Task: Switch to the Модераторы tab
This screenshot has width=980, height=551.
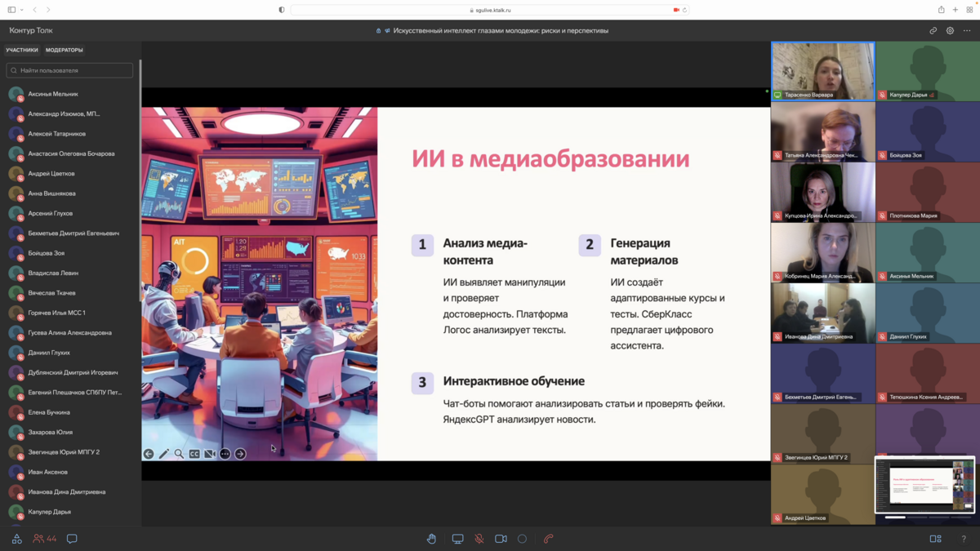Action: pos(65,50)
